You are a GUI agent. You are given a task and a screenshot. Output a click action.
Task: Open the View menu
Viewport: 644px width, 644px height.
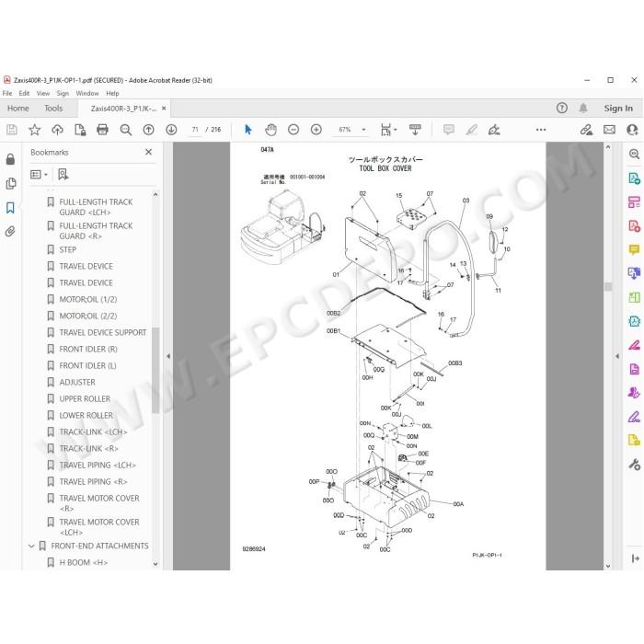pos(42,93)
